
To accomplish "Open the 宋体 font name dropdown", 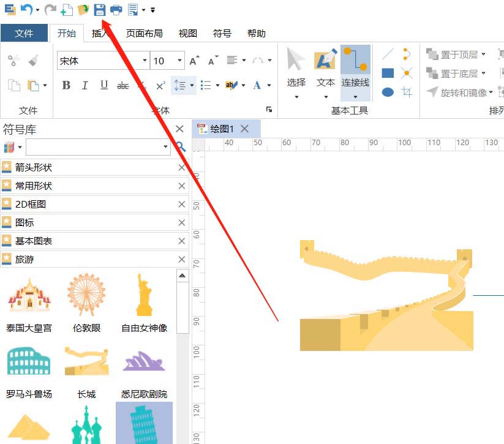I will coord(145,61).
